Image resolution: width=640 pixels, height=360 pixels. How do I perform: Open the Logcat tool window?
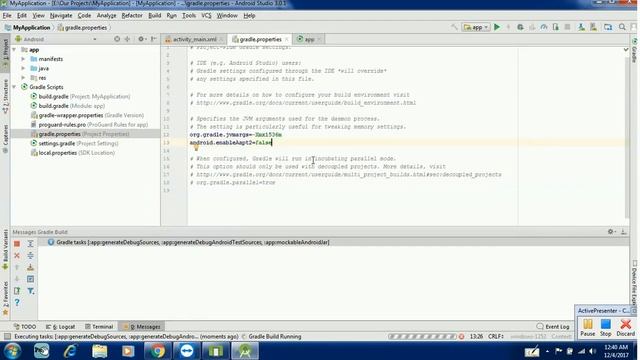(61, 327)
